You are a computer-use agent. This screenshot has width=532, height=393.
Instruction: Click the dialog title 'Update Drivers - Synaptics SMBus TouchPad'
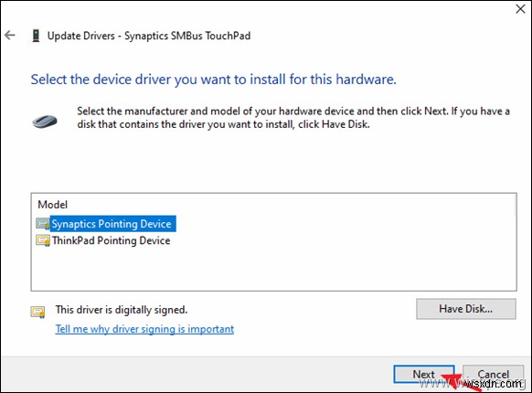(149, 36)
